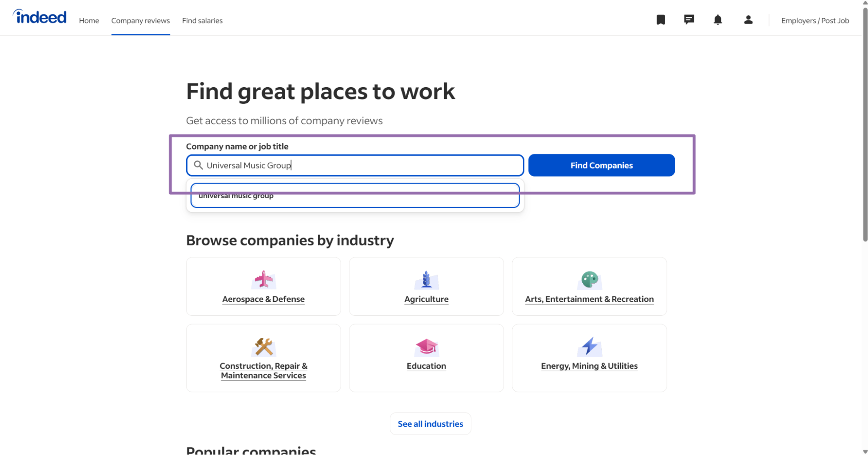The width and height of the screenshot is (868, 455).
Task: Open saved jobs bookmark icon
Action: pyautogui.click(x=660, y=20)
